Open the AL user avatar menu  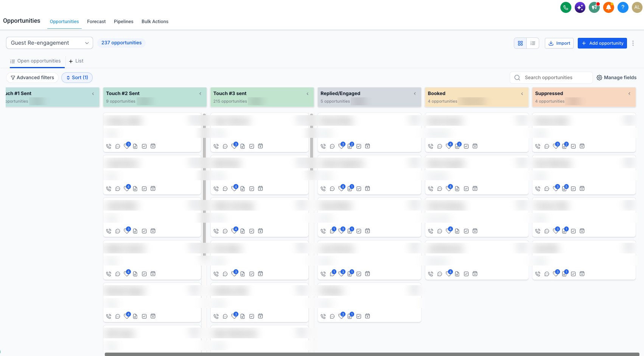click(x=637, y=7)
